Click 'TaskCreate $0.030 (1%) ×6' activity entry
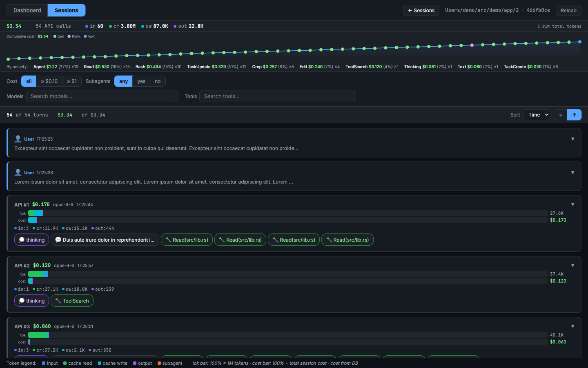The image size is (588, 368). (530, 67)
